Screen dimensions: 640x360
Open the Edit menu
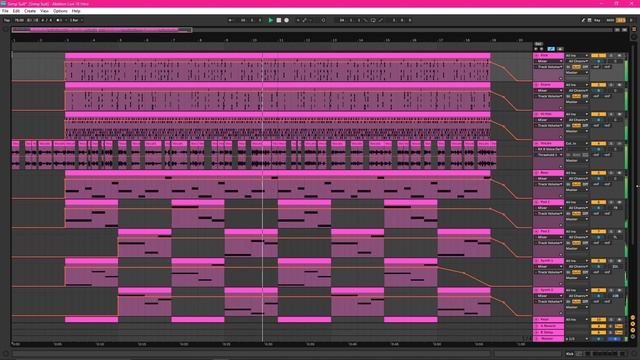[16, 11]
